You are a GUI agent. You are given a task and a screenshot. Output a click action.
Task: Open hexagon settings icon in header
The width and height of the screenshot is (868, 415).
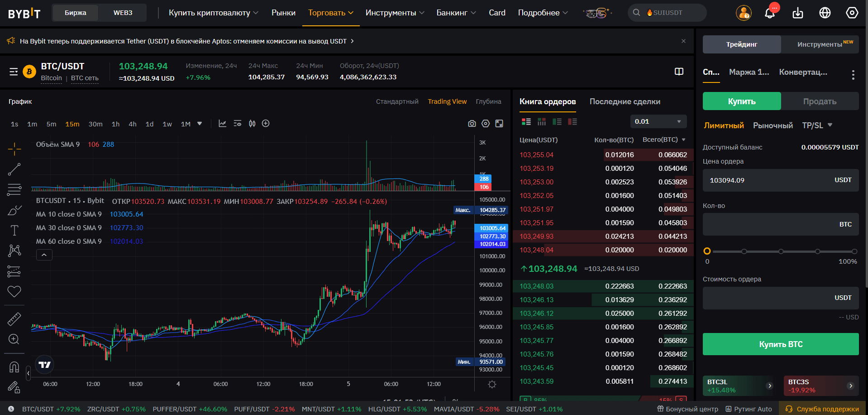[x=852, y=13]
